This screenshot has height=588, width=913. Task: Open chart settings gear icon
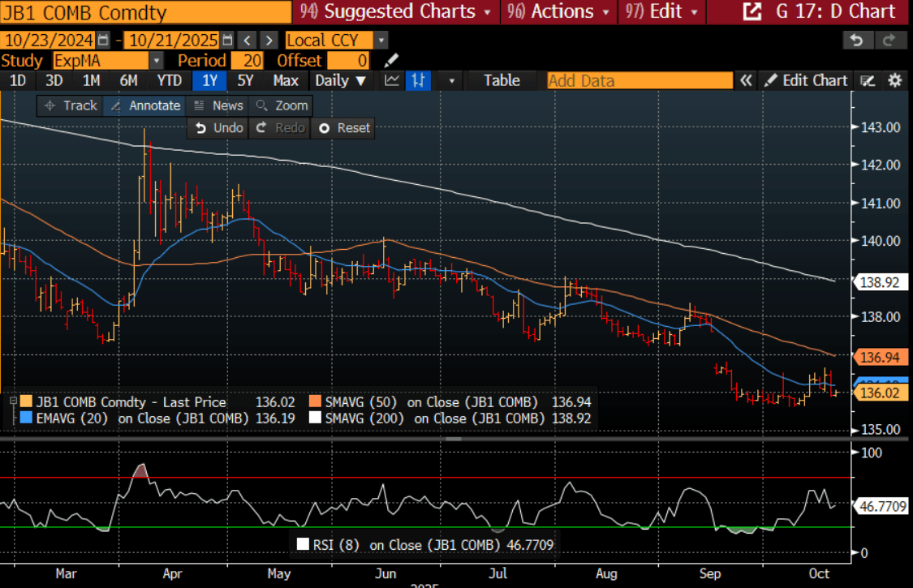tap(895, 80)
